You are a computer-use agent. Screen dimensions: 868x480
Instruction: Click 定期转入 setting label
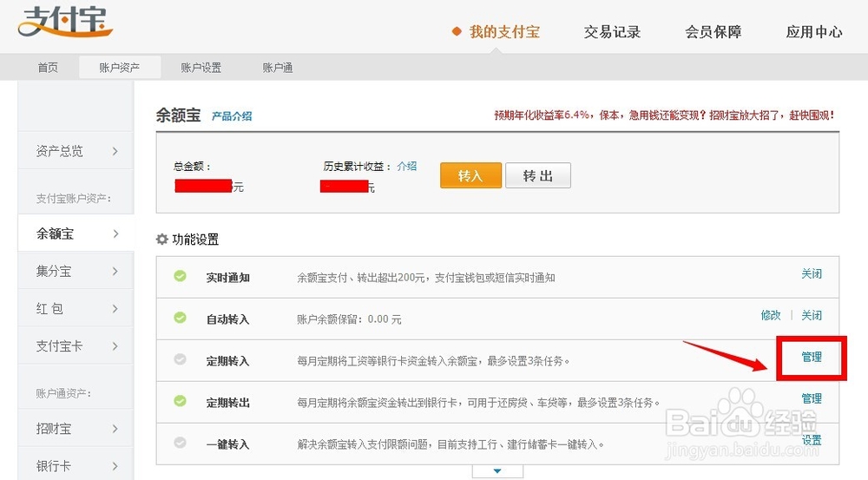(228, 362)
